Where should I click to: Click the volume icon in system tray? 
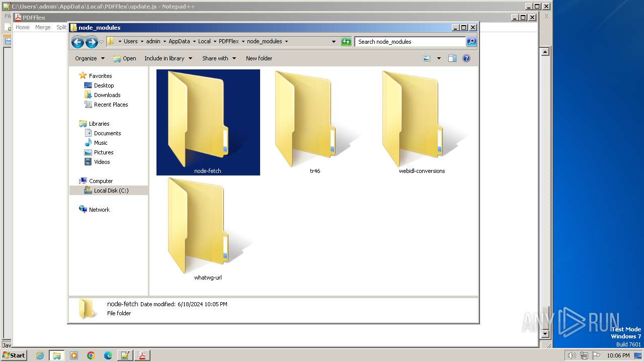[x=572, y=355]
